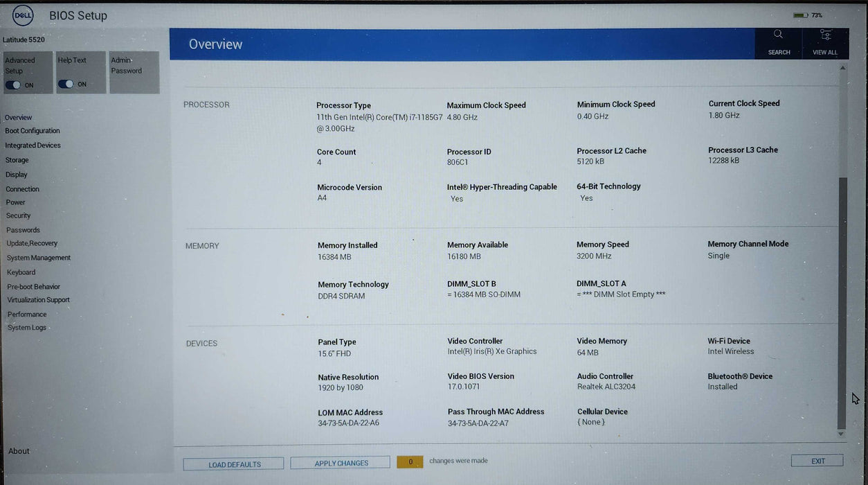Screen dimensions: 868x485
Task: Click the Memory Installed value 16384 MB
Action: point(334,256)
